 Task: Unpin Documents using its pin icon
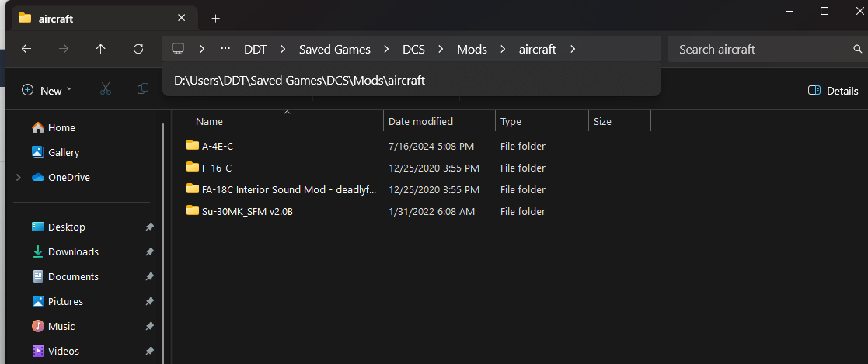(149, 276)
